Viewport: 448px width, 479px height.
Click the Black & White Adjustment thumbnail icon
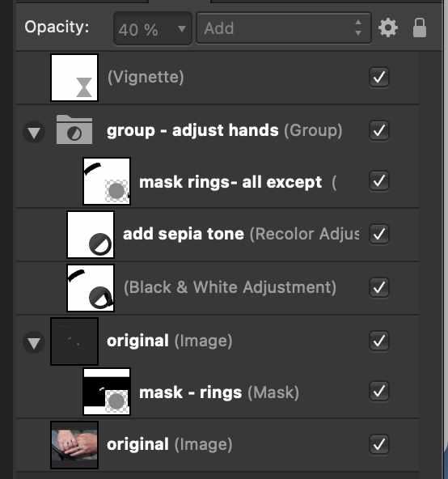tap(91, 288)
